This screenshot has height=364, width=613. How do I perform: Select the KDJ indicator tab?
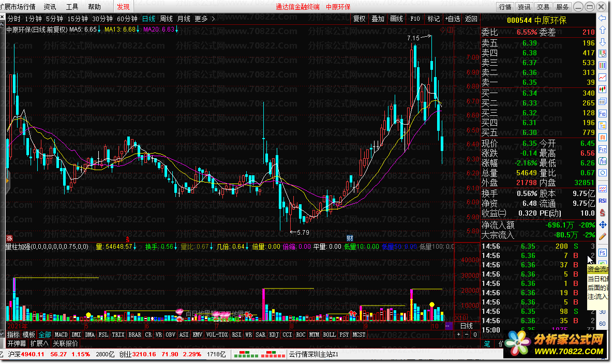coord(274,335)
